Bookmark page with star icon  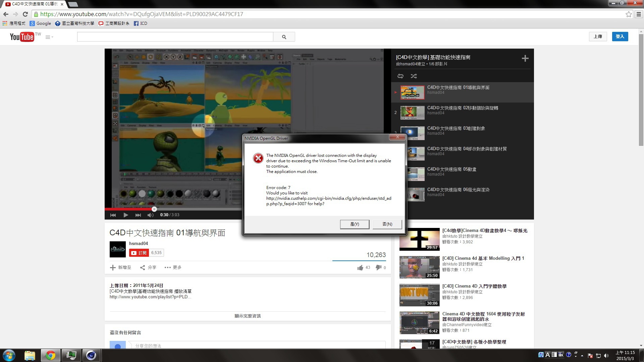[629, 14]
